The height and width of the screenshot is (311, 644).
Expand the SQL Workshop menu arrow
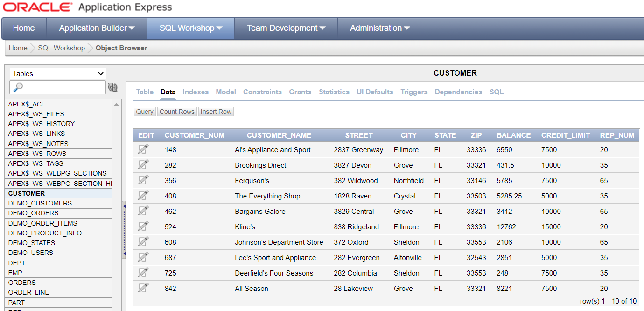tap(219, 28)
